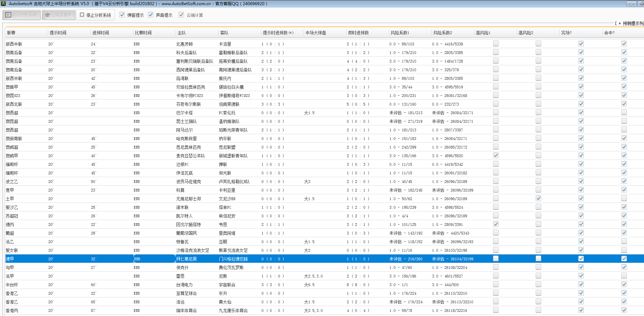
Task: Sort by the 联赛 column header
Action: 11,33
